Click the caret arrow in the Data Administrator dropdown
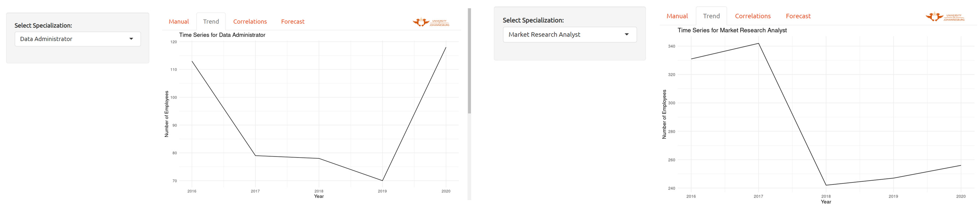Image resolution: width=980 pixels, height=208 pixels. (131, 39)
